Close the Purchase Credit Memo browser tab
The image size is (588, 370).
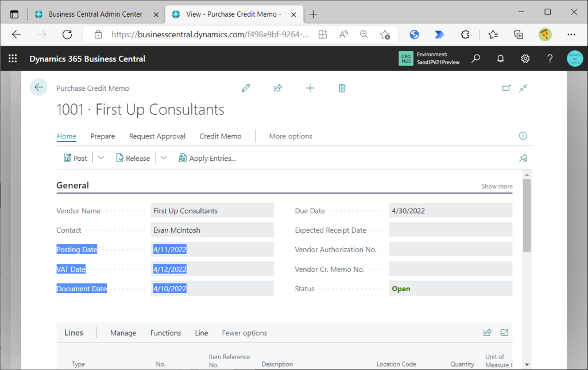pyautogui.click(x=294, y=14)
